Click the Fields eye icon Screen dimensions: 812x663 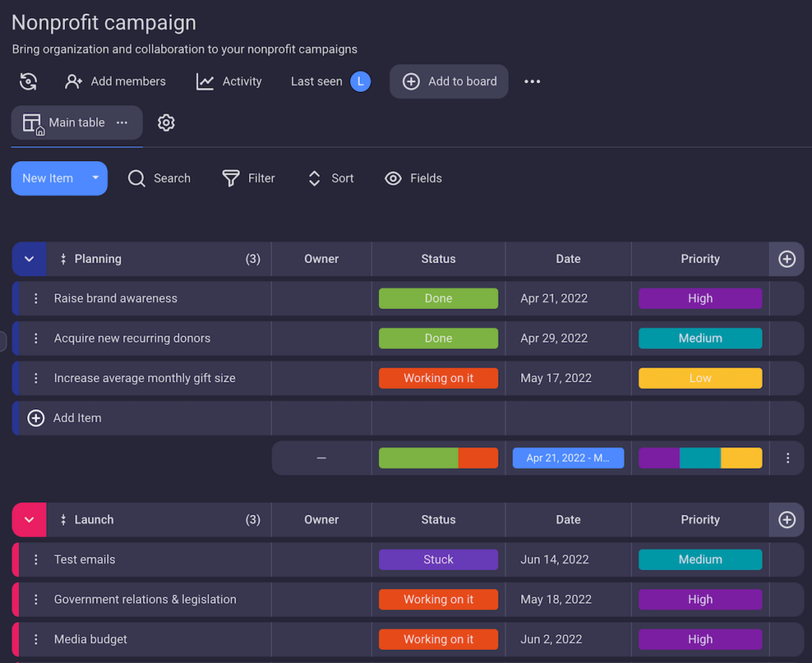coord(393,178)
